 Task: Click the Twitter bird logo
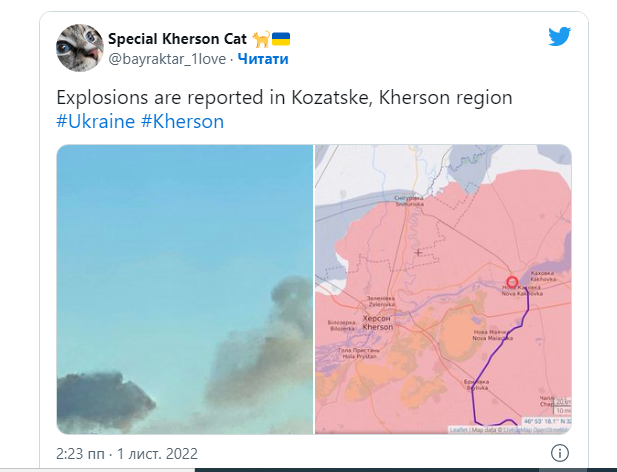(559, 38)
